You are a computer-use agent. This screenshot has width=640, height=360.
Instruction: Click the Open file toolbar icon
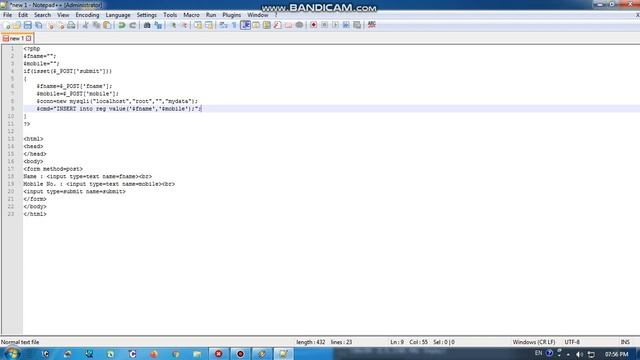(x=17, y=25)
